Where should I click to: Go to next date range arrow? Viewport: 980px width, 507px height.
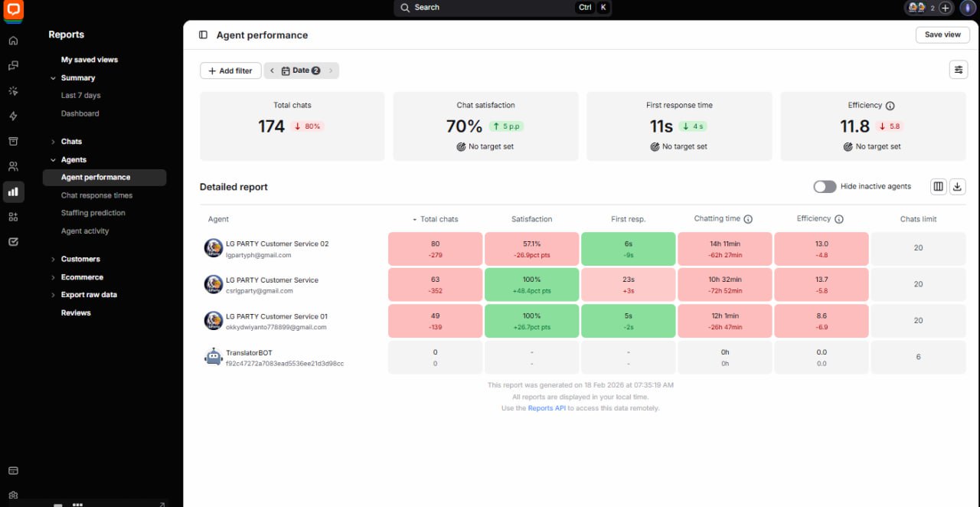point(331,70)
